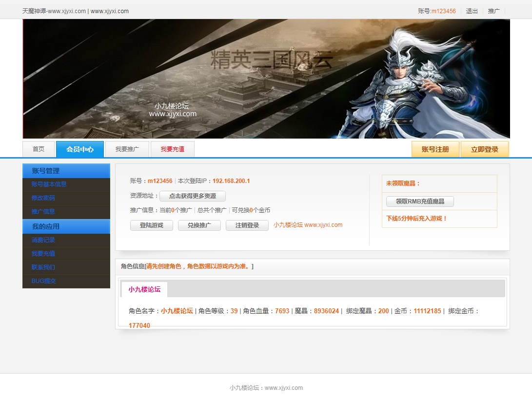Open 推广 link in the top bar
Image resolution: width=532 pixels, height=404 pixels.
493,11
